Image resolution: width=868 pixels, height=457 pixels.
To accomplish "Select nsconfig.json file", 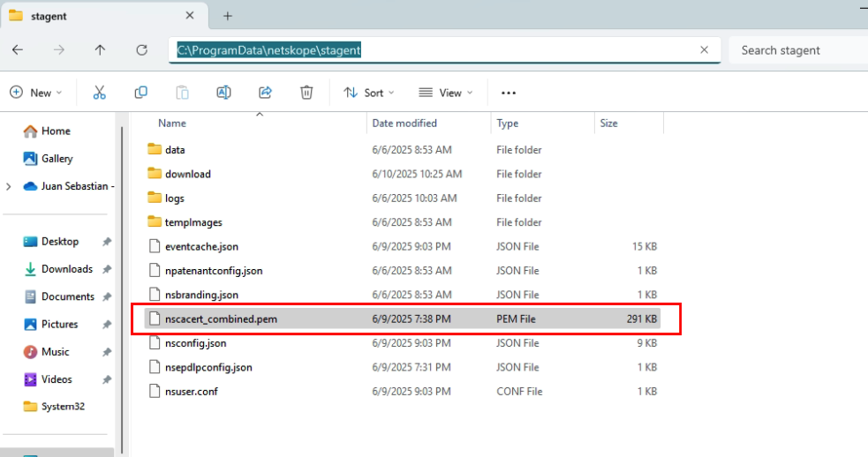I will click(403, 343).
